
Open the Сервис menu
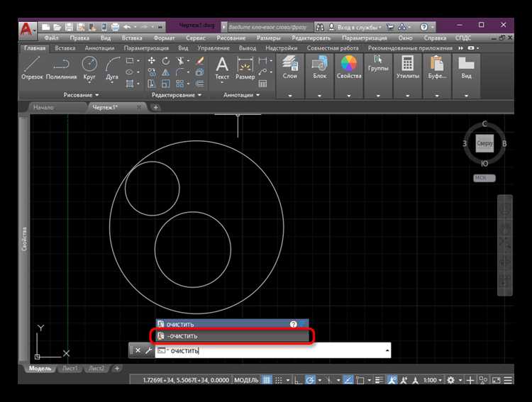click(196, 38)
